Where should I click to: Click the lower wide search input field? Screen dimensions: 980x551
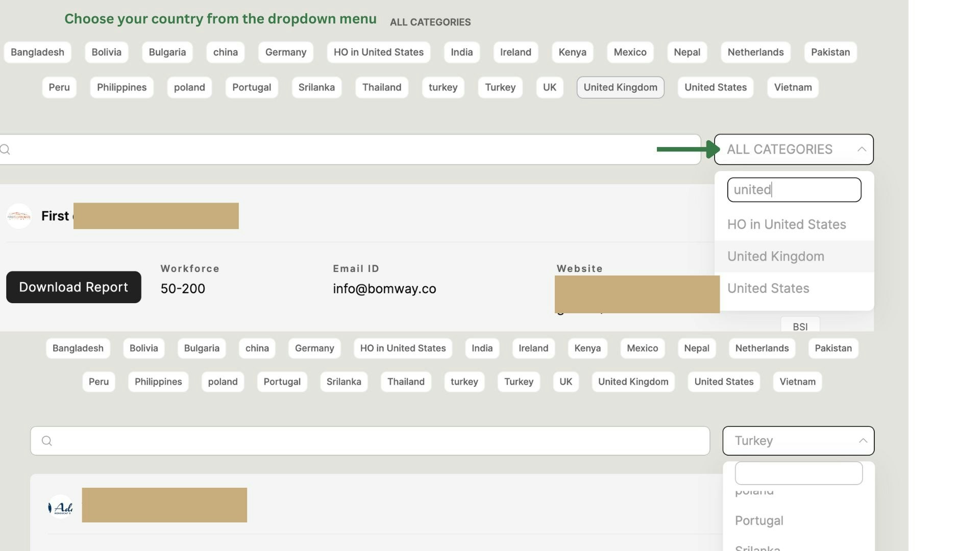tap(370, 441)
